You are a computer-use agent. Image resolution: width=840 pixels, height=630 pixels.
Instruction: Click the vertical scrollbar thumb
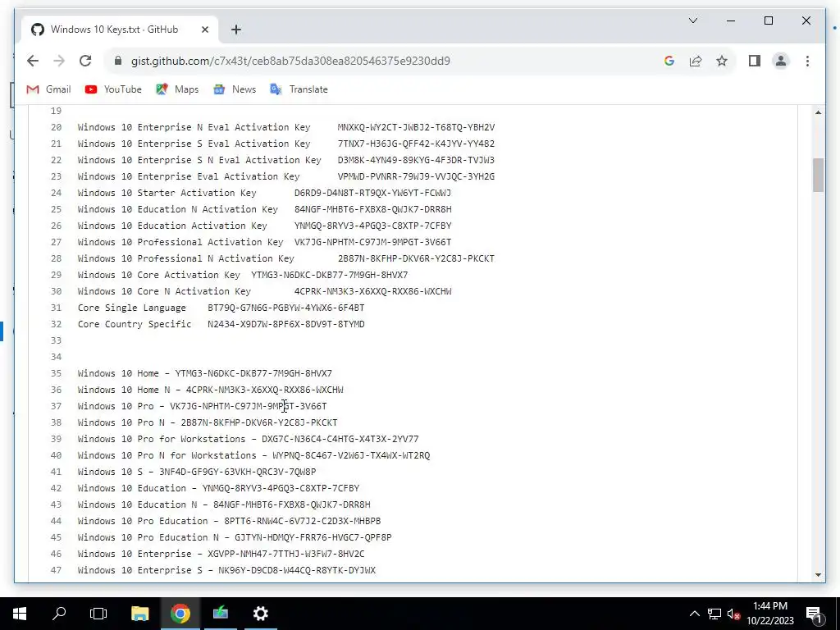pyautogui.click(x=818, y=175)
